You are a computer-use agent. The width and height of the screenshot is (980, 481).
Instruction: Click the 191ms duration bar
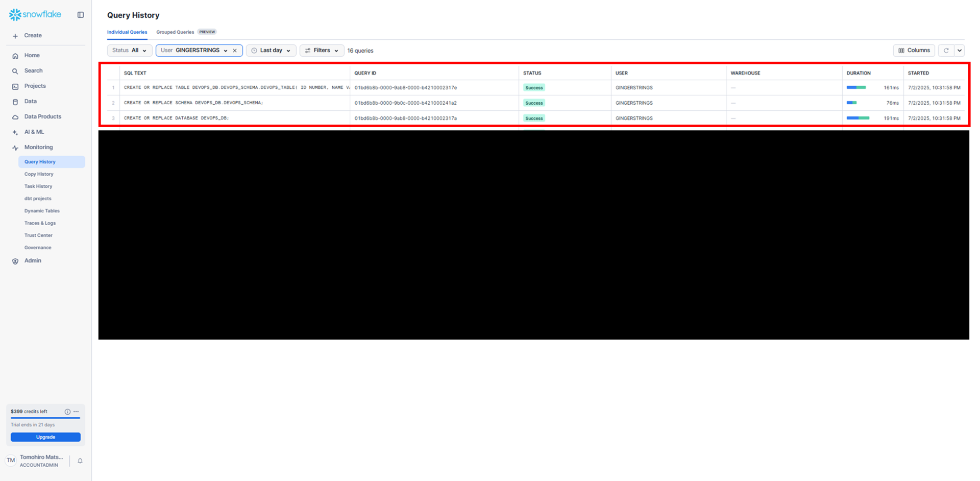coord(858,118)
